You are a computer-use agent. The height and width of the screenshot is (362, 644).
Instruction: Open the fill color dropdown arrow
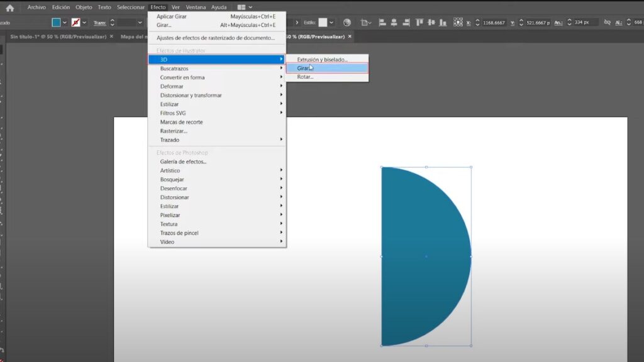(x=64, y=22)
